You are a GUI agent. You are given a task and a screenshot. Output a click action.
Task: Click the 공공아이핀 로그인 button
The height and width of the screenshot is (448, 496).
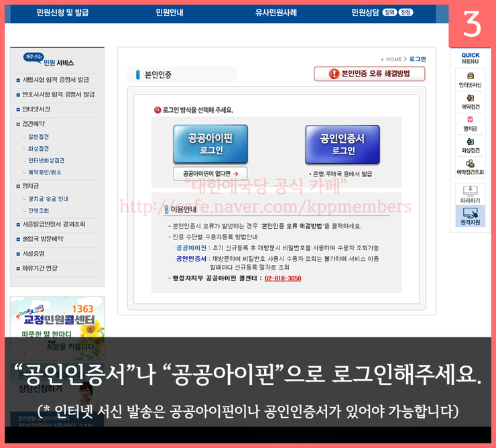point(210,144)
